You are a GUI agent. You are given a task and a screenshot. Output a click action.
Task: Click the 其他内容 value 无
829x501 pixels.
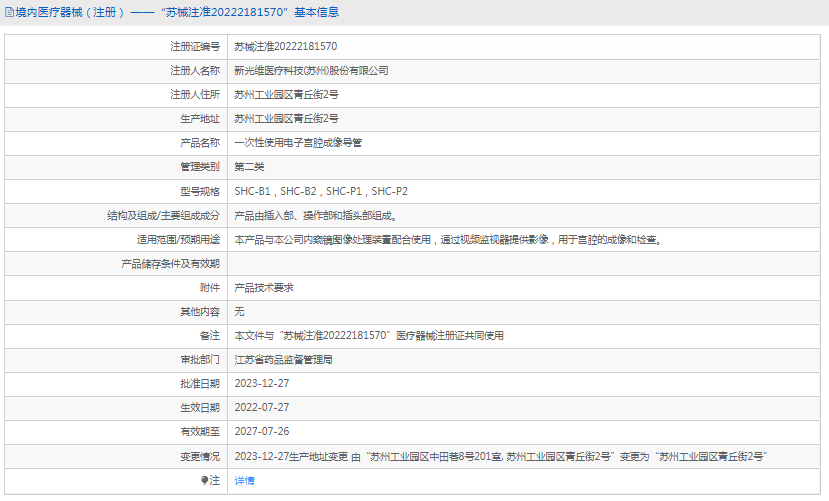coord(240,312)
